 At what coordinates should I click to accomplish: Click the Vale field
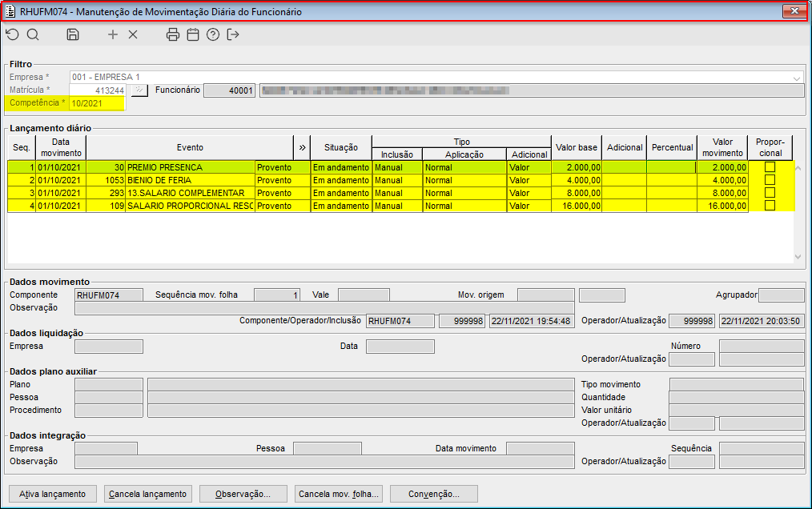pos(364,295)
